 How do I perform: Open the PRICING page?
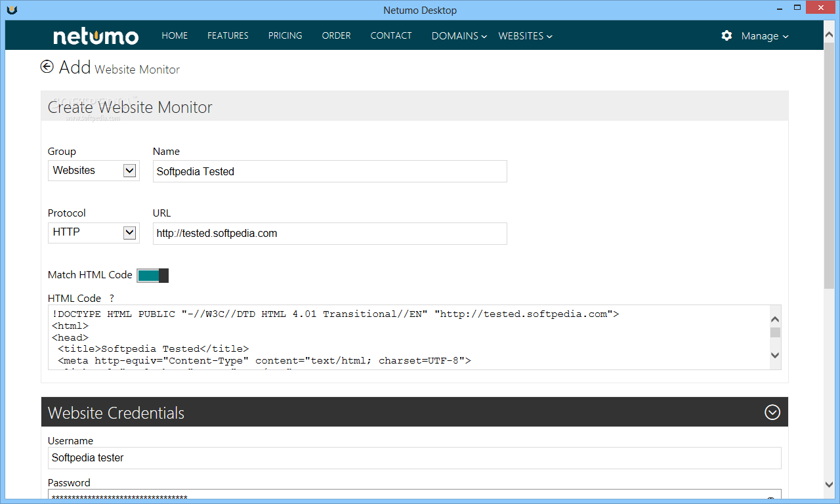pyautogui.click(x=285, y=35)
